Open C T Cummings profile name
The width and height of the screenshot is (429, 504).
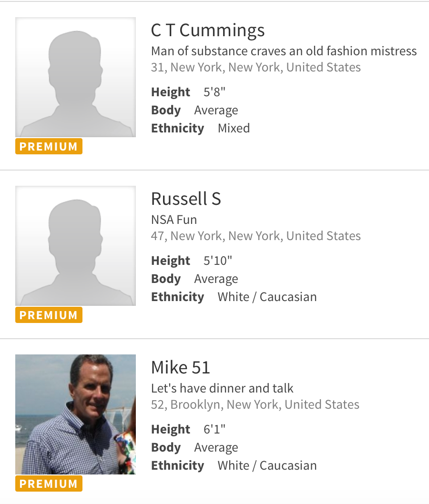[x=208, y=30]
